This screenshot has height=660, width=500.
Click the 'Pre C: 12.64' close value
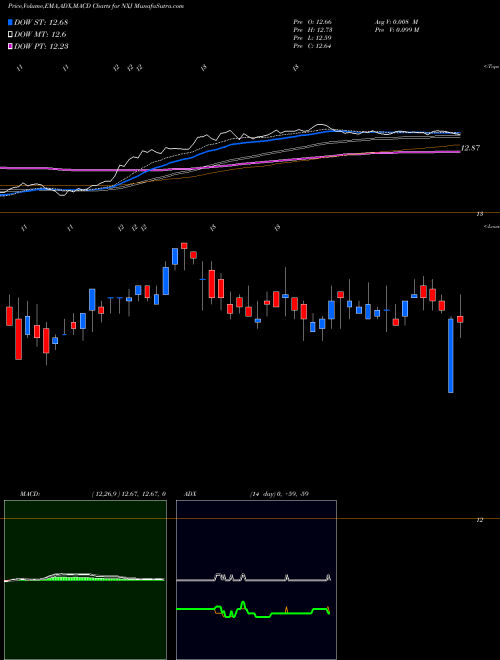[313, 46]
